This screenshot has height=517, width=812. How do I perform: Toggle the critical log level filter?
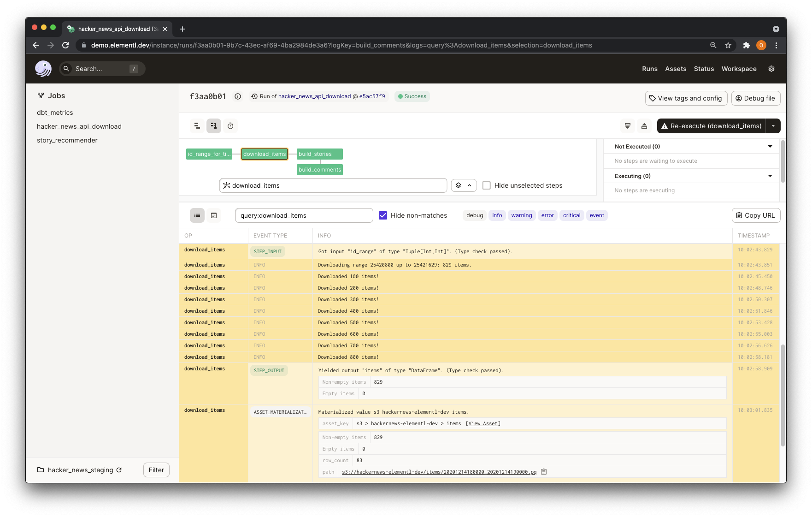click(572, 215)
